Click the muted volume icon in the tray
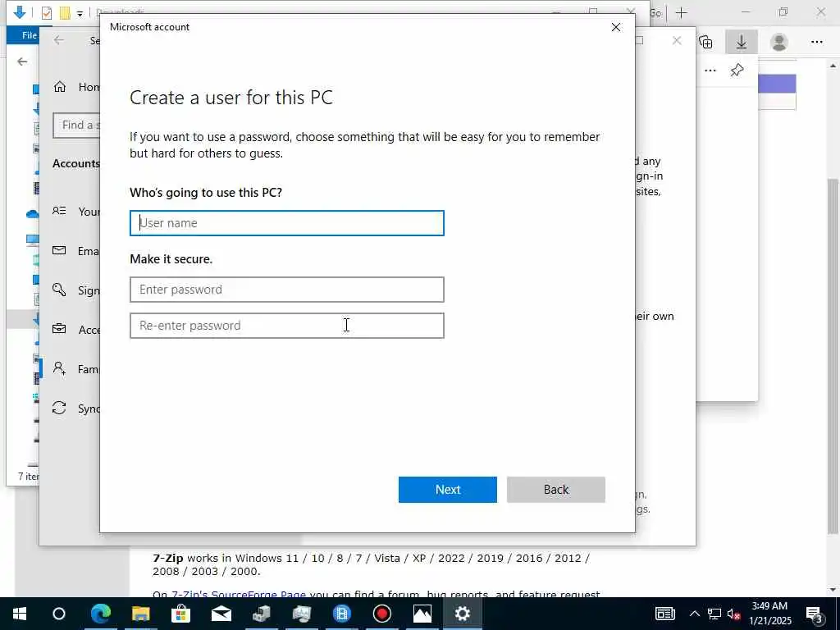This screenshot has height=630, width=840. (x=733, y=614)
